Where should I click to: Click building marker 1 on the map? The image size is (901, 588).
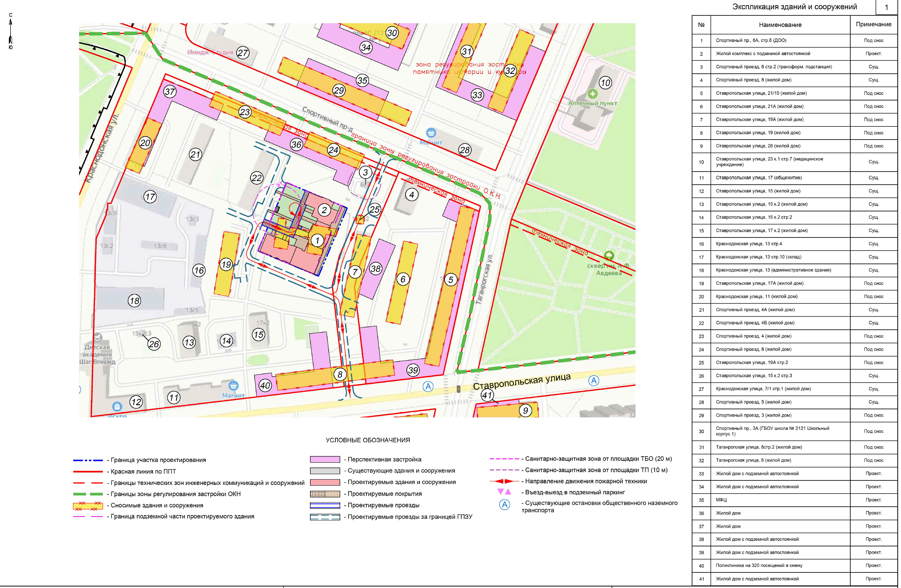(x=317, y=240)
